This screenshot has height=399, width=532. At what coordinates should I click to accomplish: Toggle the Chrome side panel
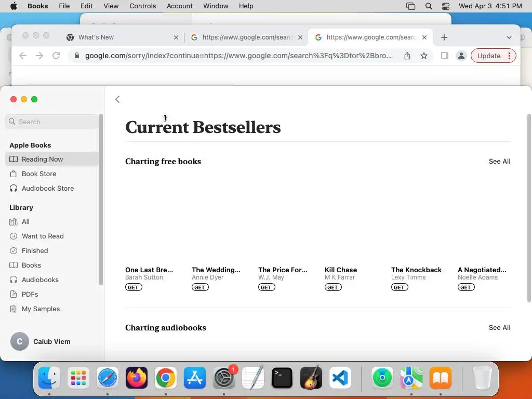click(x=445, y=56)
